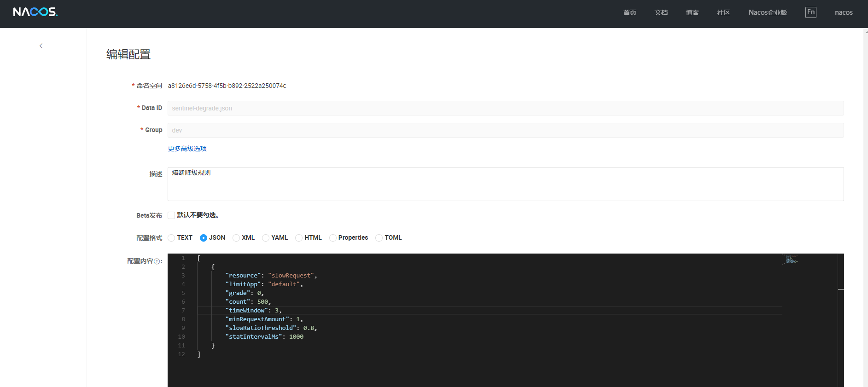The width and height of the screenshot is (868, 387).
Task: Switch language with En icon
Action: (810, 12)
